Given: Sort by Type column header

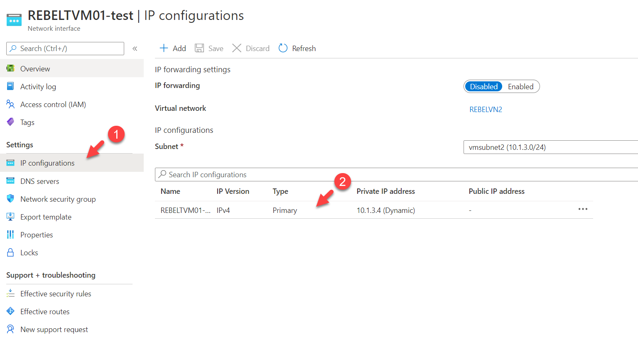Looking at the screenshot, I should point(280,191).
